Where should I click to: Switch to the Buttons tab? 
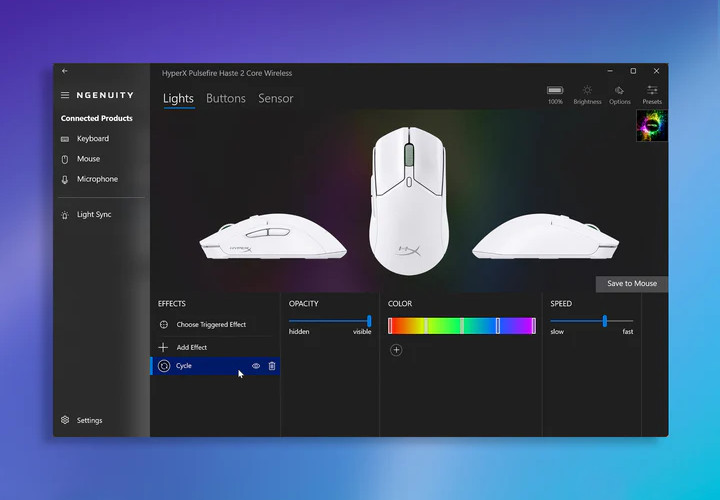(x=225, y=98)
